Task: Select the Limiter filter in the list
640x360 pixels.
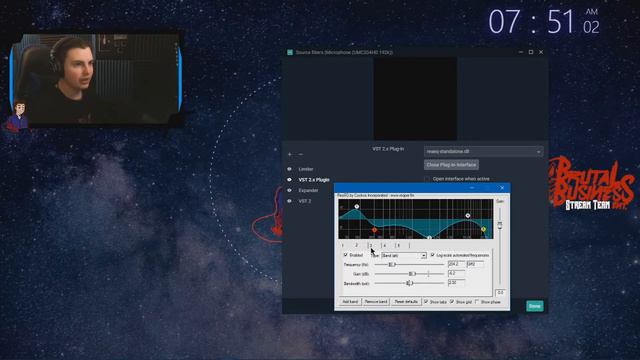Action: pyautogui.click(x=306, y=169)
